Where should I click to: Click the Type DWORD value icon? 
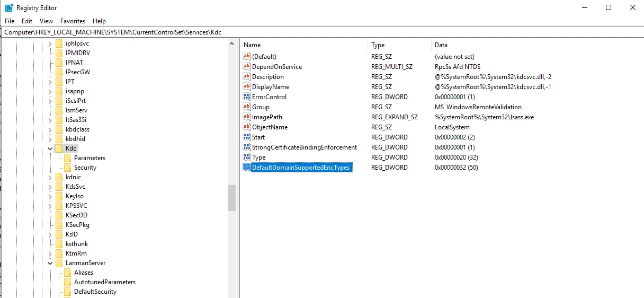pyautogui.click(x=246, y=157)
